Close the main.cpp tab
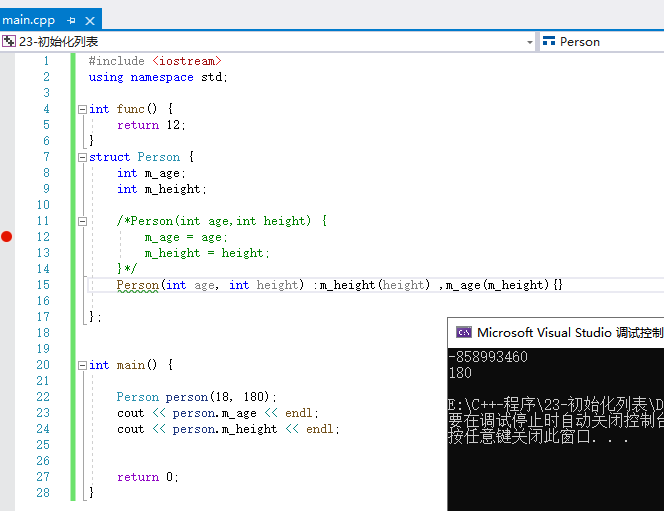The image size is (664, 511). click(90, 21)
